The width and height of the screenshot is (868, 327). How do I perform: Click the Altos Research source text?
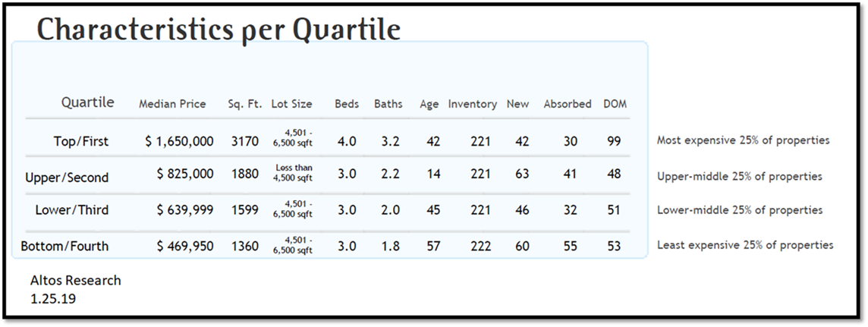[75, 281]
